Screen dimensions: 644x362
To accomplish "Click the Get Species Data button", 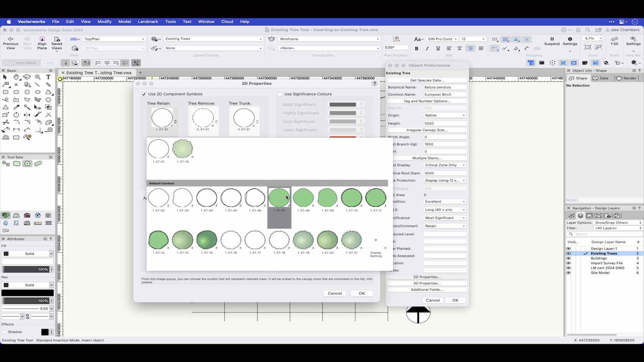I will tap(427, 80).
